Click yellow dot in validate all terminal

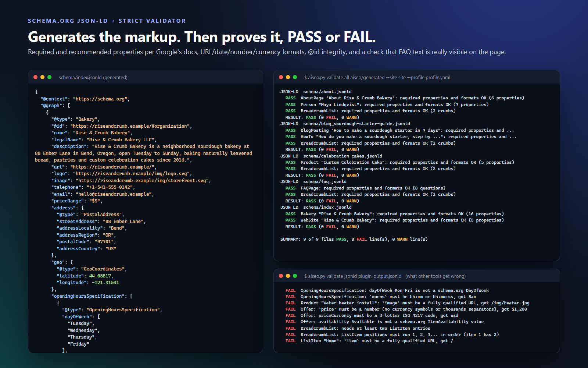pos(288,77)
